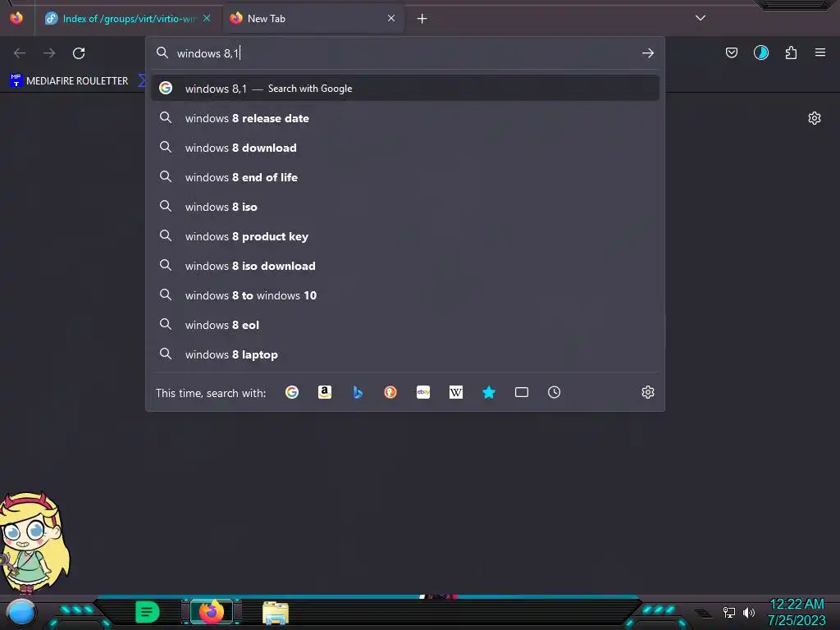840x630 pixels.
Task: Choose suggestion windows 8 download
Action: (405, 148)
